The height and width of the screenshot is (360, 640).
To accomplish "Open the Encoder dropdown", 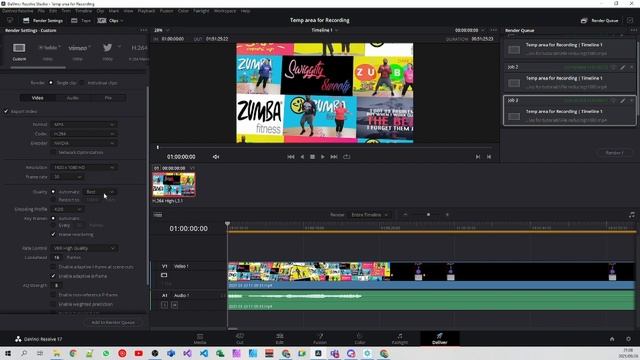I will (x=84, y=143).
